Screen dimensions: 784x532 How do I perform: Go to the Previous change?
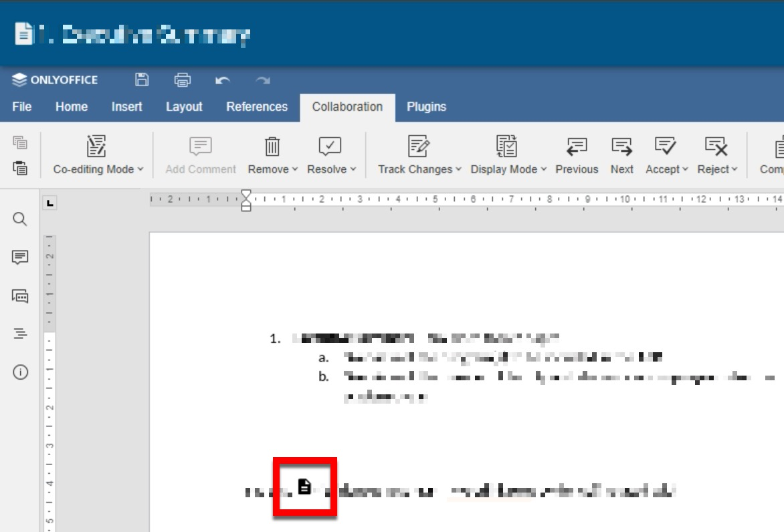pos(576,155)
